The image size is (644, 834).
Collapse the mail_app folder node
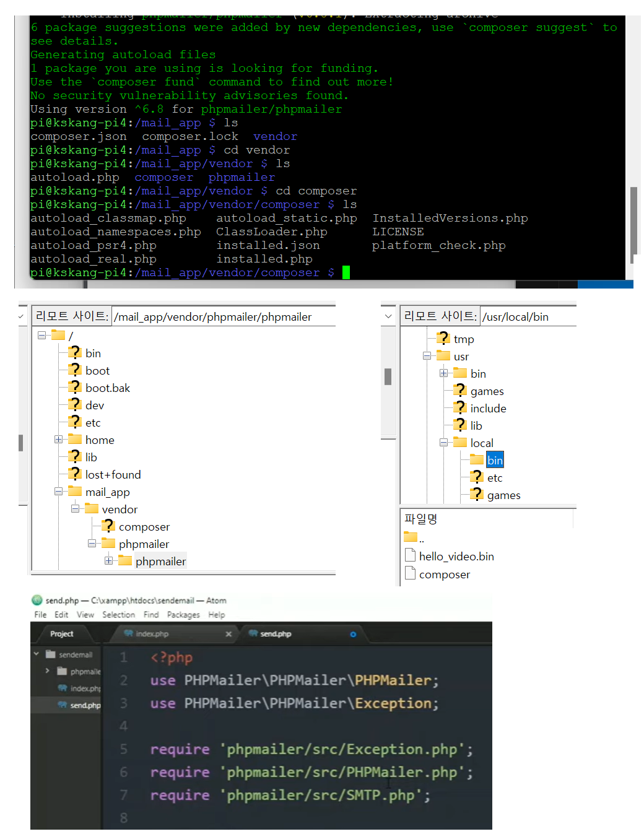[59, 492]
